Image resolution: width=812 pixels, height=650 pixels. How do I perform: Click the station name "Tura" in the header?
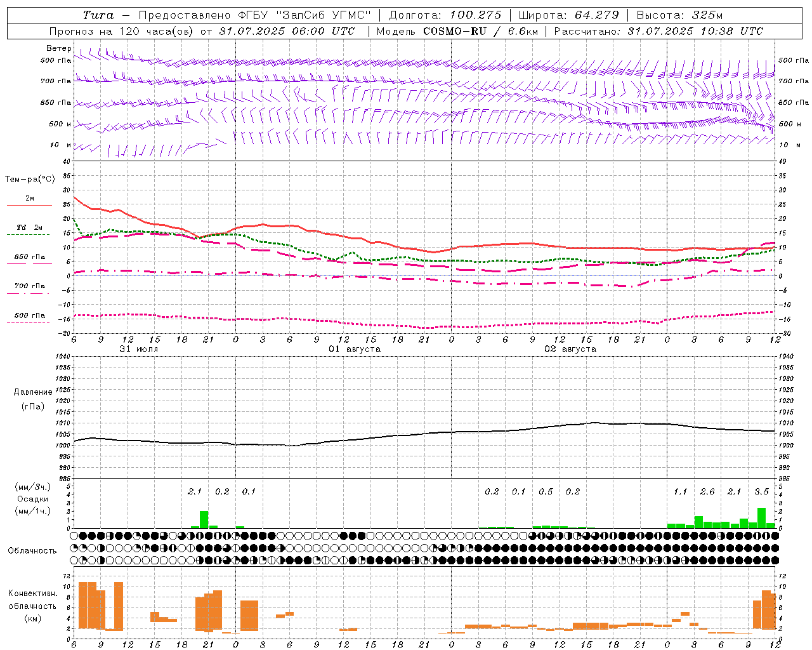[98, 15]
